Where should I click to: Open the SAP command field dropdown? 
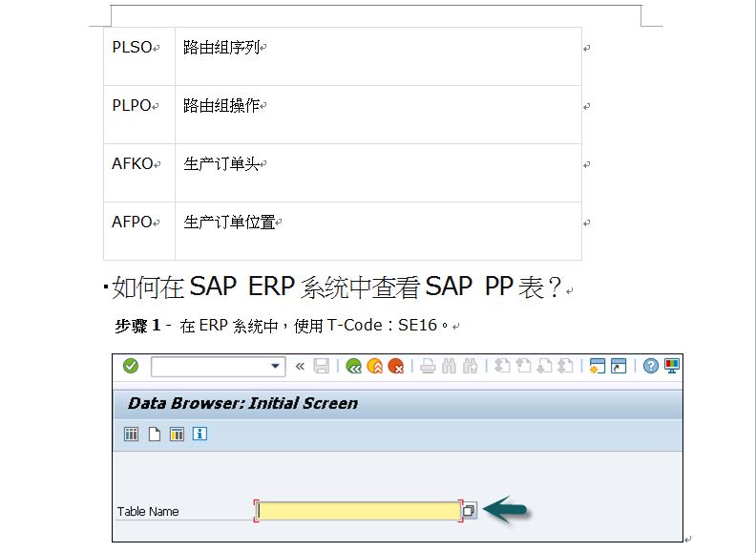click(275, 366)
